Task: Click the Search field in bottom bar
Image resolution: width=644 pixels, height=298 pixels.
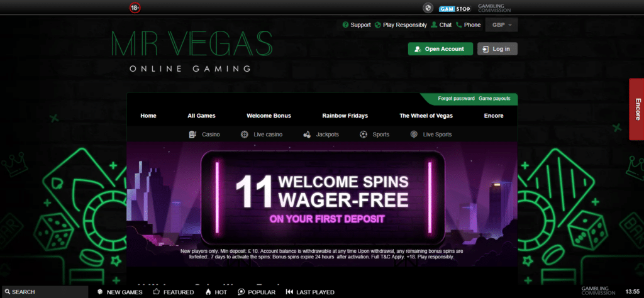Action: pos(45,292)
